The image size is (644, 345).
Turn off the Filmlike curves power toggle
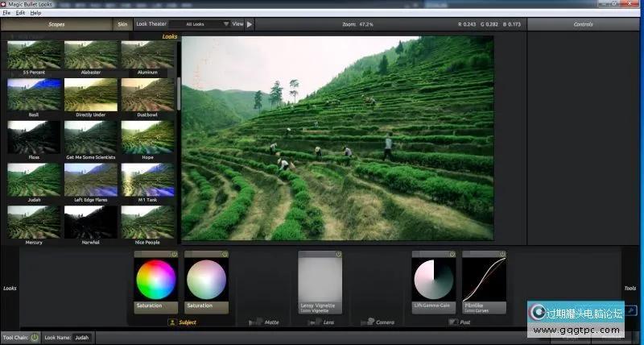(502, 254)
